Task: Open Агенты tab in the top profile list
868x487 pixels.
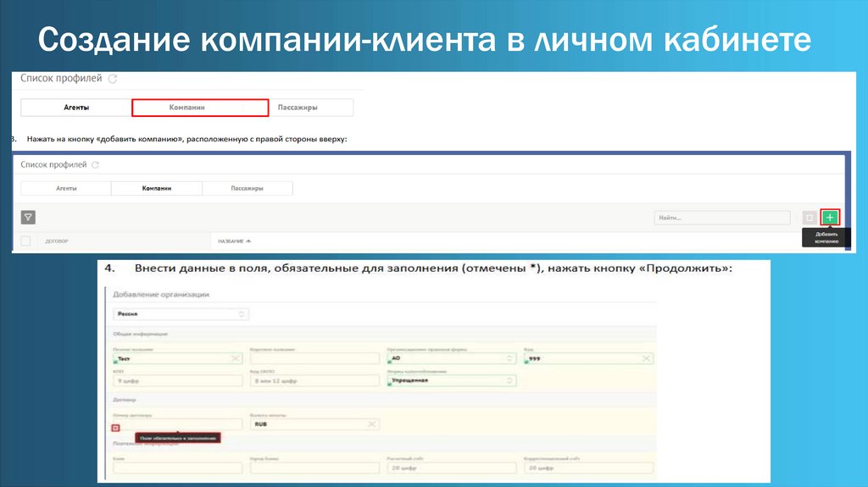Action: point(76,108)
